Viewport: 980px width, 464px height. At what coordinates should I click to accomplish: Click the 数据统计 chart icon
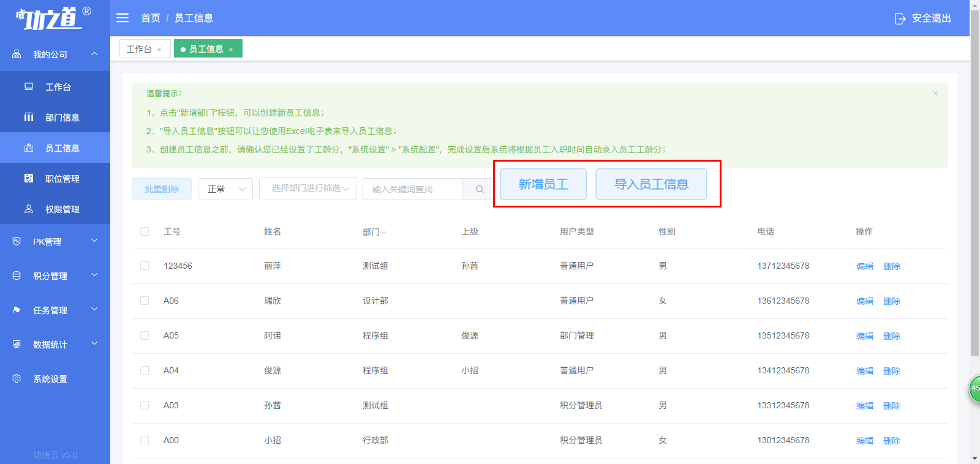pos(17,344)
